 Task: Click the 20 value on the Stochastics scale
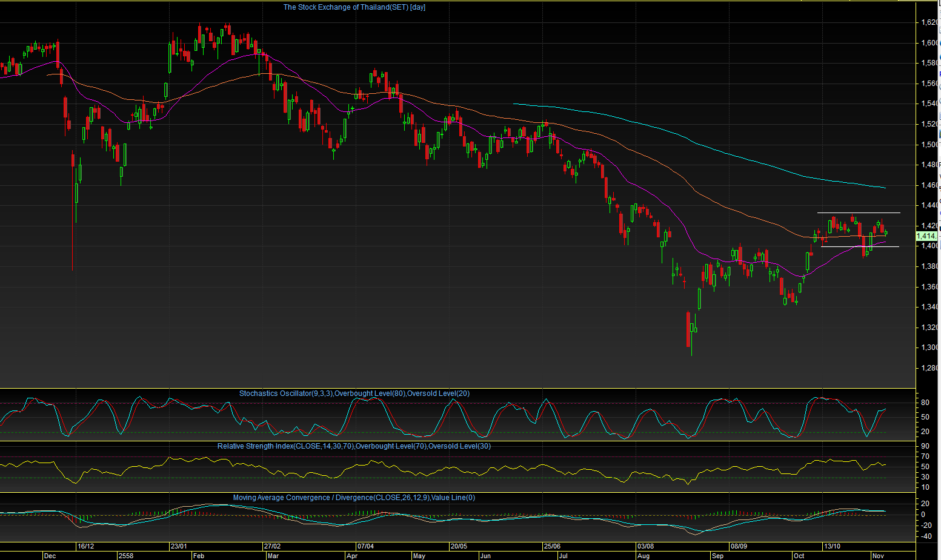tap(925, 432)
